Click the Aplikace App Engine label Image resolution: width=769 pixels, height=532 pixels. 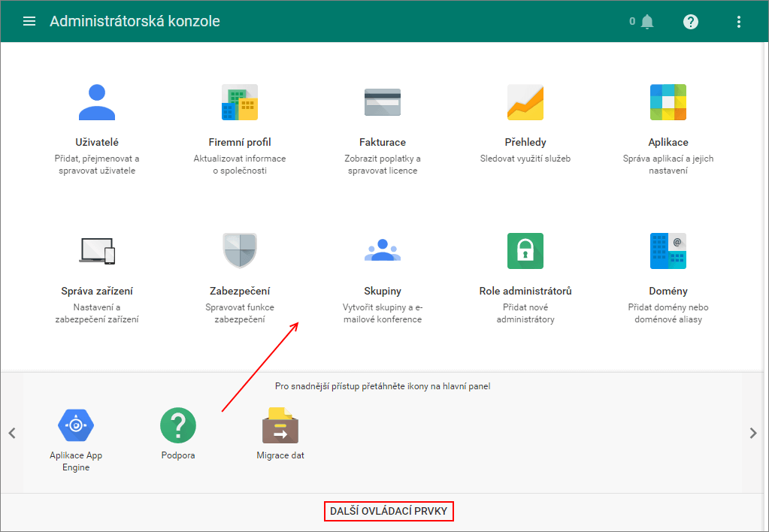point(76,461)
